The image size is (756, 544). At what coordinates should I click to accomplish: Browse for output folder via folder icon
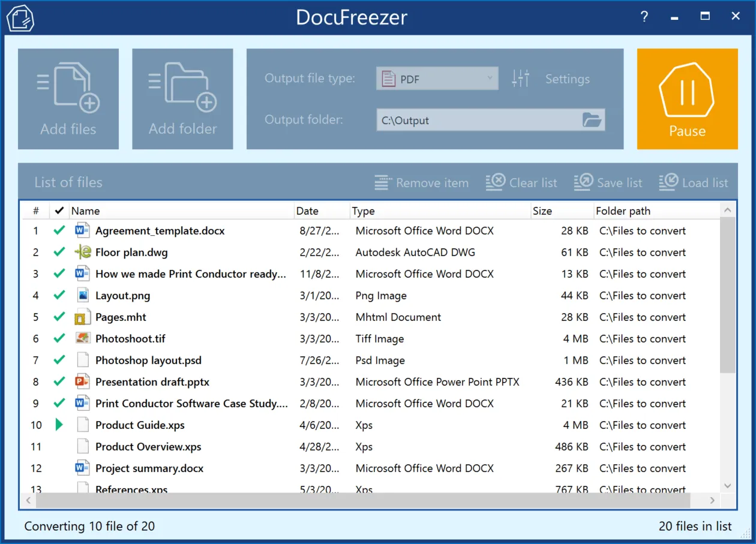tap(592, 120)
